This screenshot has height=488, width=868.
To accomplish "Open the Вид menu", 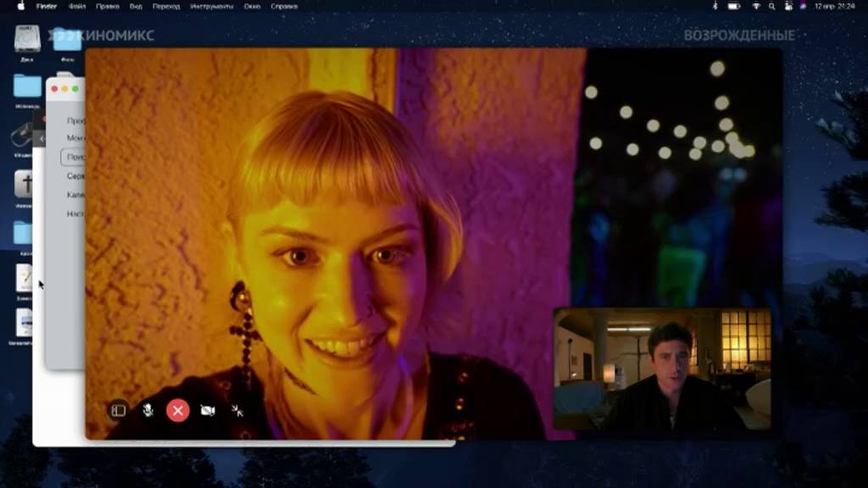I will click(136, 7).
